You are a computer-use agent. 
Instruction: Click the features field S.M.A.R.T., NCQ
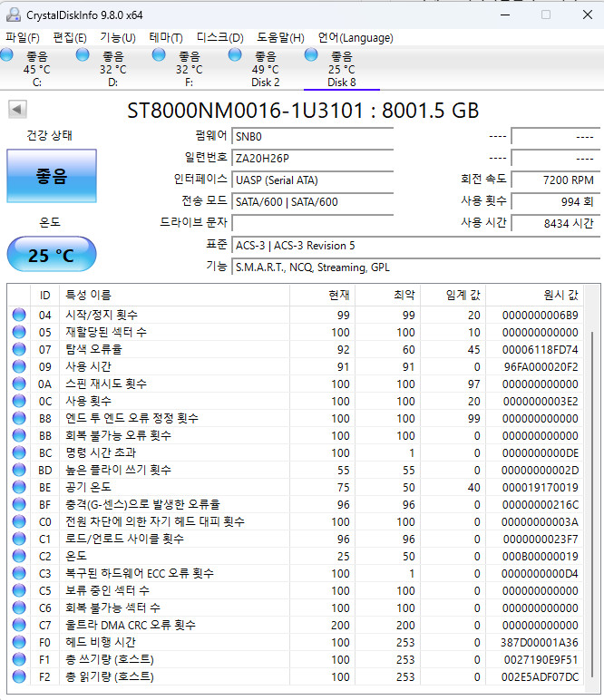(415, 267)
